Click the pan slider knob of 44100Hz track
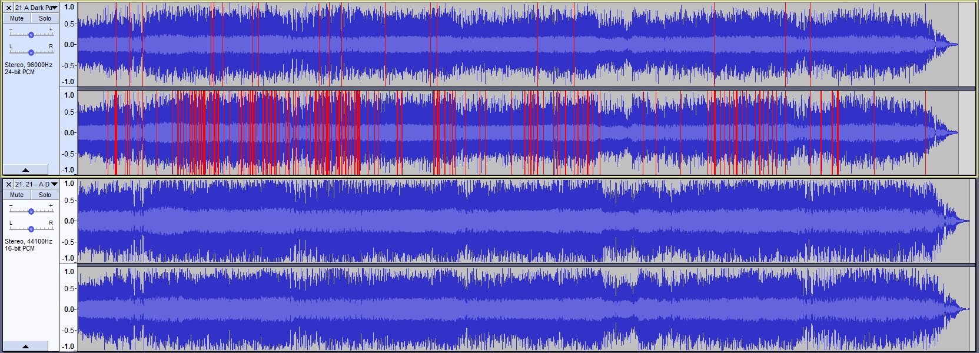 coord(31,229)
